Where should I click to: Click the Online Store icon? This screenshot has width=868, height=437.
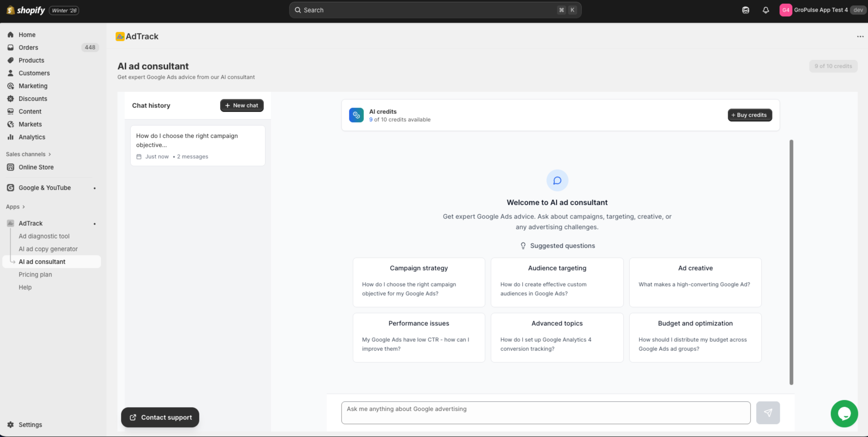point(11,167)
